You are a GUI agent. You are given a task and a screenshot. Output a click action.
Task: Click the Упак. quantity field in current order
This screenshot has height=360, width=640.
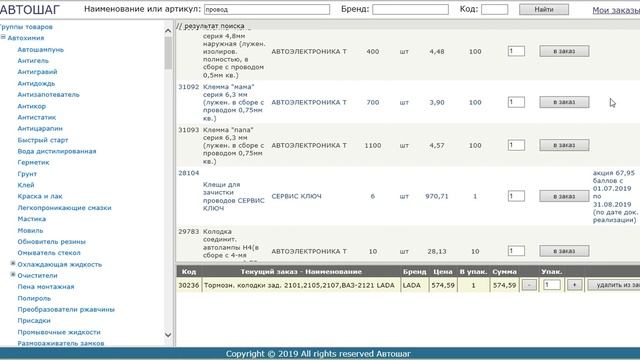[x=551, y=285]
